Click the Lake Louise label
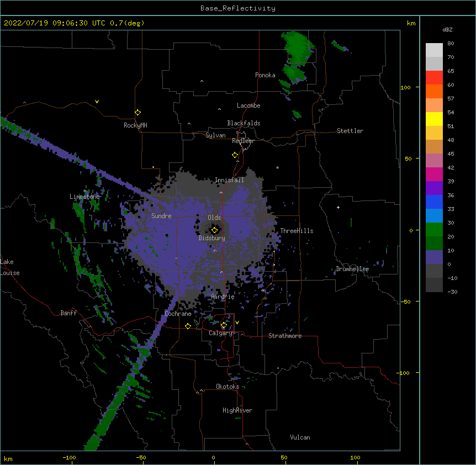 [x=10, y=267]
